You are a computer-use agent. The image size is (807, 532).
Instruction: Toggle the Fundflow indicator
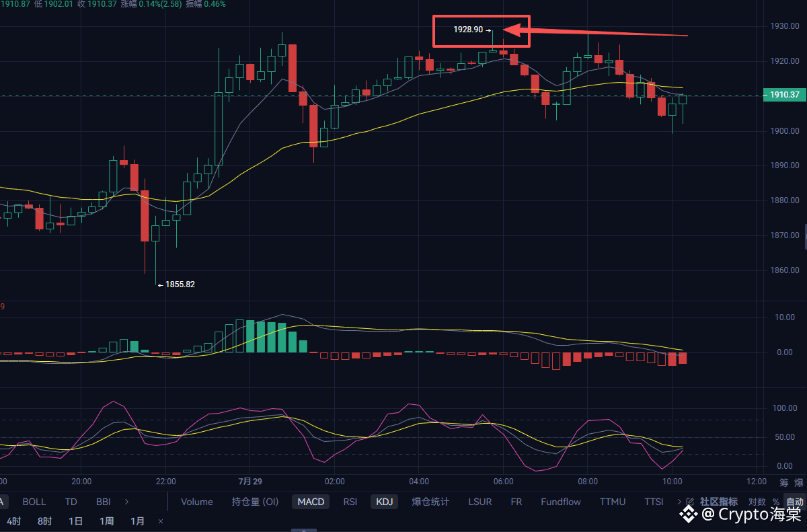coord(561,502)
